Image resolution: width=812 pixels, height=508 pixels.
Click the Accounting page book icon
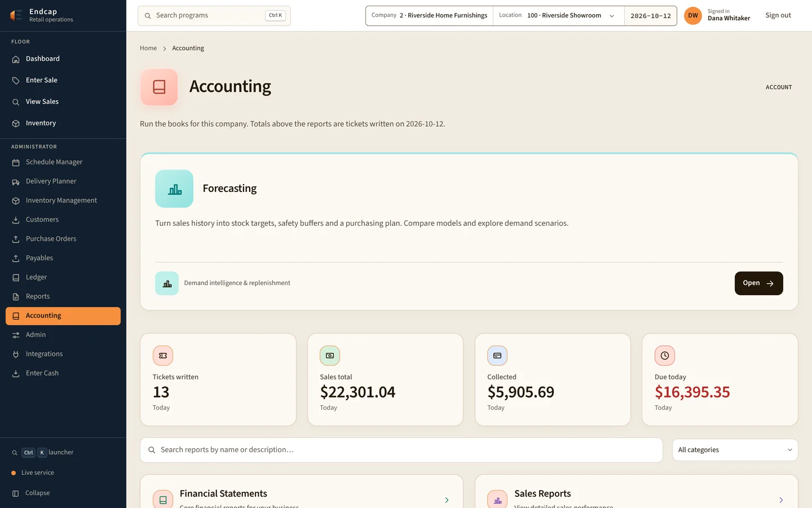pyautogui.click(x=159, y=87)
